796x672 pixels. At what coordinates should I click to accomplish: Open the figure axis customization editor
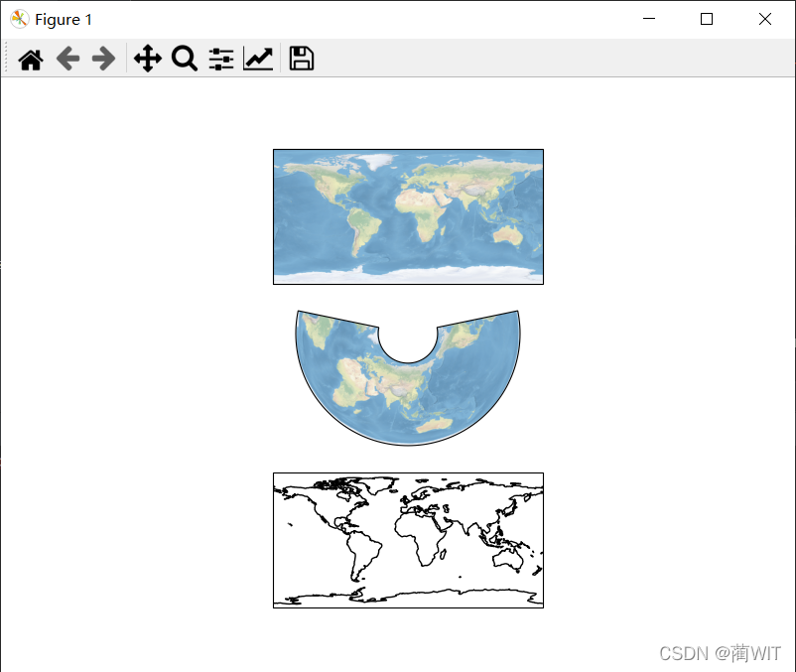(x=258, y=59)
